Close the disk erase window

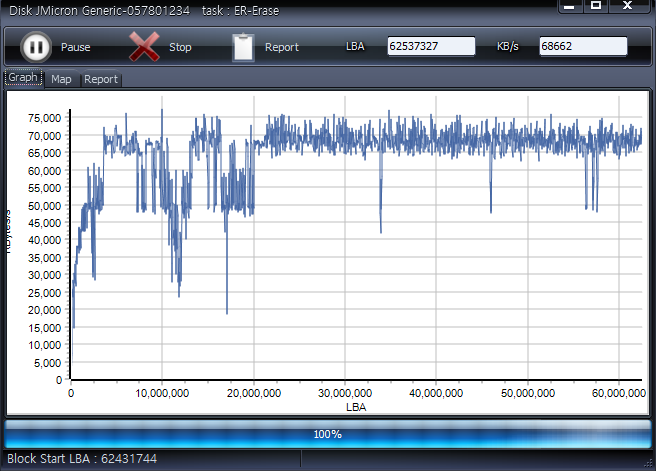(628, 6)
